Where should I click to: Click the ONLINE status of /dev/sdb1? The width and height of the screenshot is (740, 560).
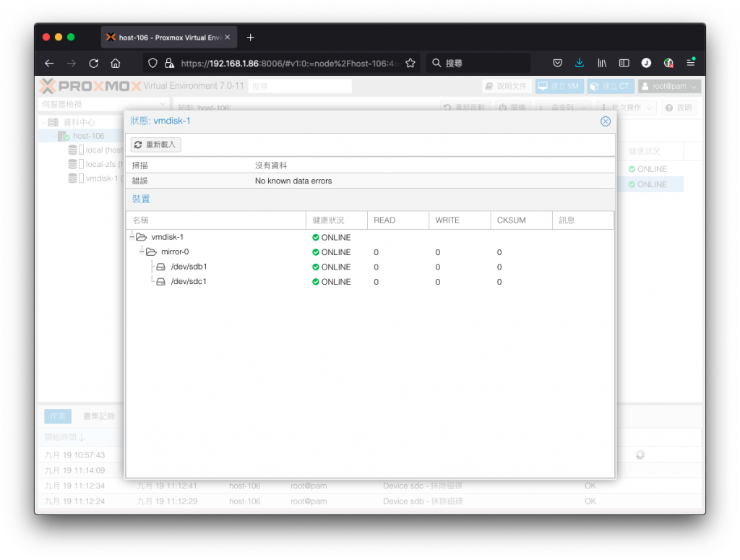tap(331, 267)
